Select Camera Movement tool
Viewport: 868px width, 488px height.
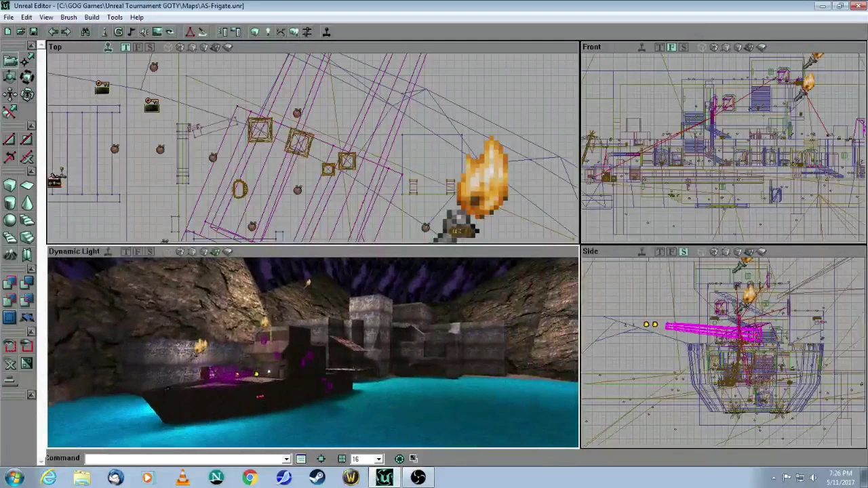9,60
